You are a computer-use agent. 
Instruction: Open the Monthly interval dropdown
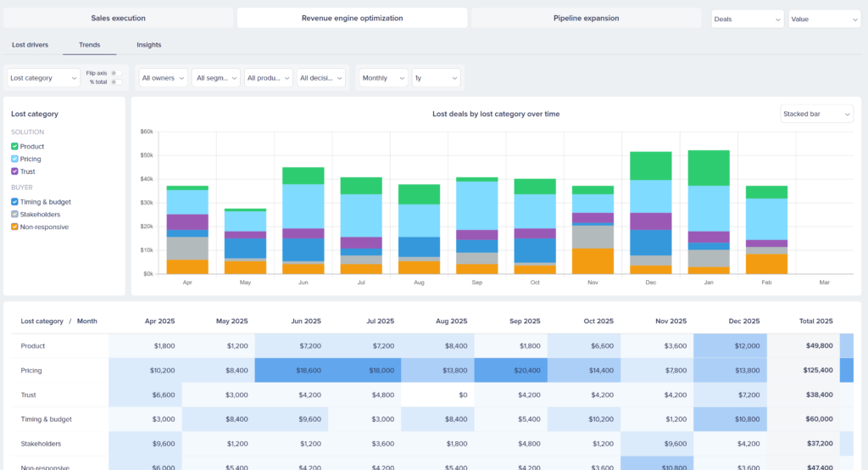pos(382,78)
